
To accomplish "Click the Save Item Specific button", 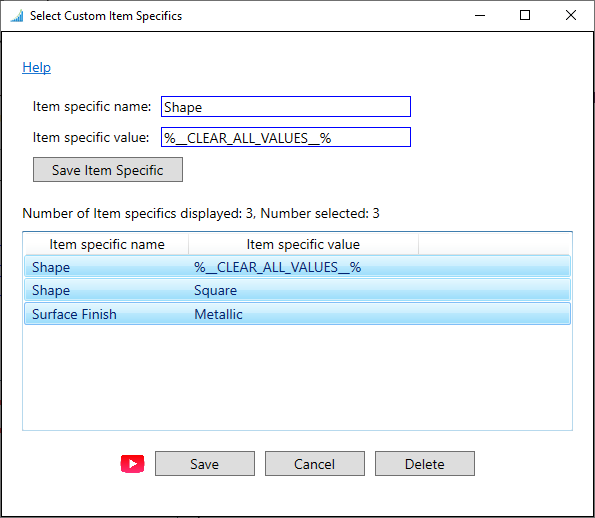I will pos(108,170).
